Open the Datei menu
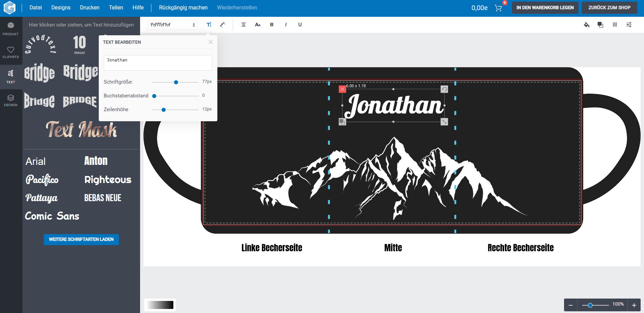This screenshot has height=313, width=644. (x=36, y=7)
